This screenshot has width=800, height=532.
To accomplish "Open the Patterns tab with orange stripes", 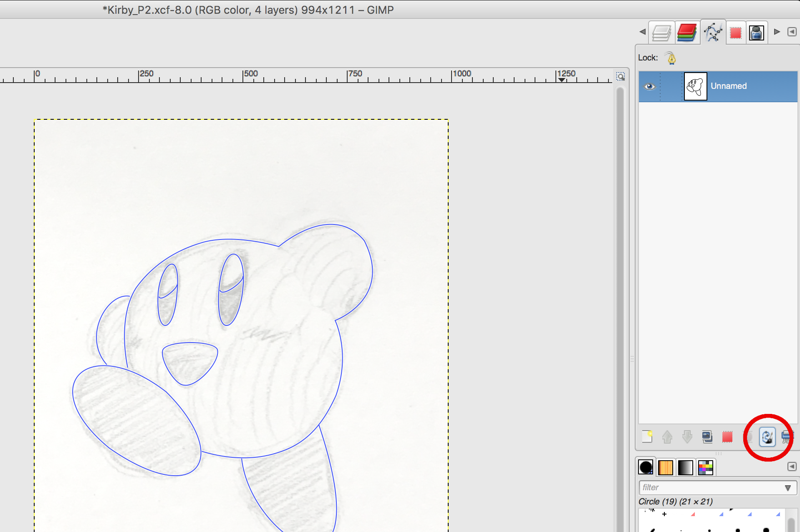I will [x=666, y=467].
